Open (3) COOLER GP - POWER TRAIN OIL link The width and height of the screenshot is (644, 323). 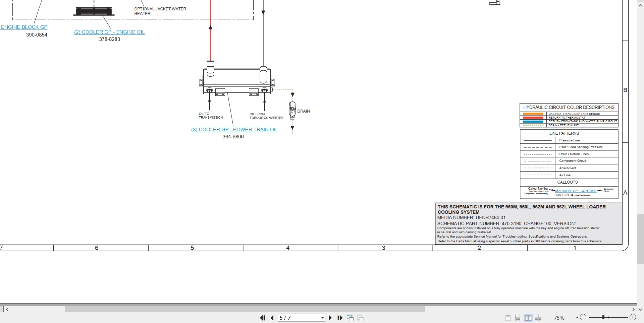pos(234,130)
